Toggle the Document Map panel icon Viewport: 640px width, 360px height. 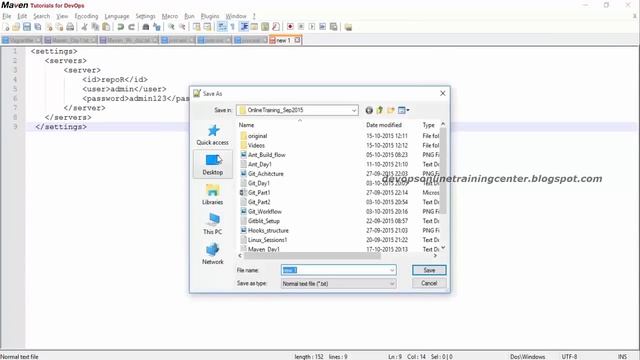click(265, 27)
